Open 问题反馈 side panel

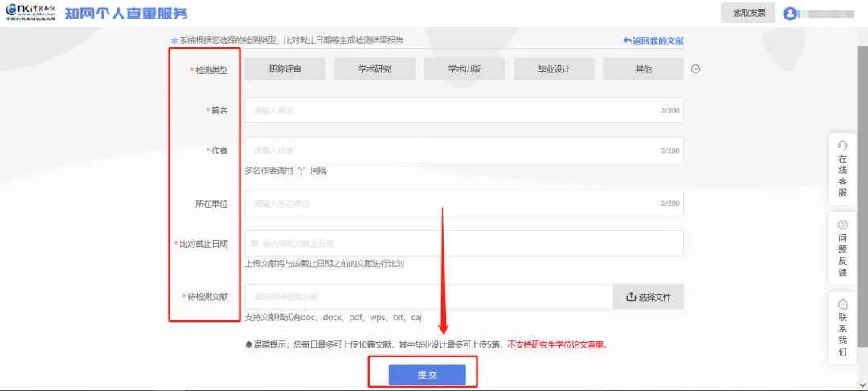tap(842, 248)
